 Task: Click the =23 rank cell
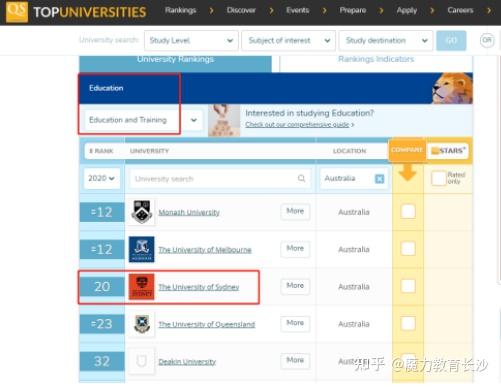coord(102,324)
